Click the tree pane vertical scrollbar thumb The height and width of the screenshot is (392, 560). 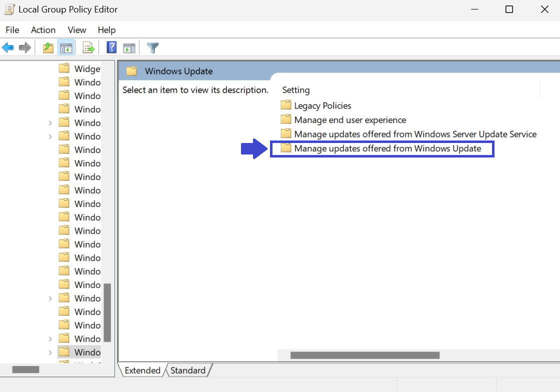click(107, 312)
